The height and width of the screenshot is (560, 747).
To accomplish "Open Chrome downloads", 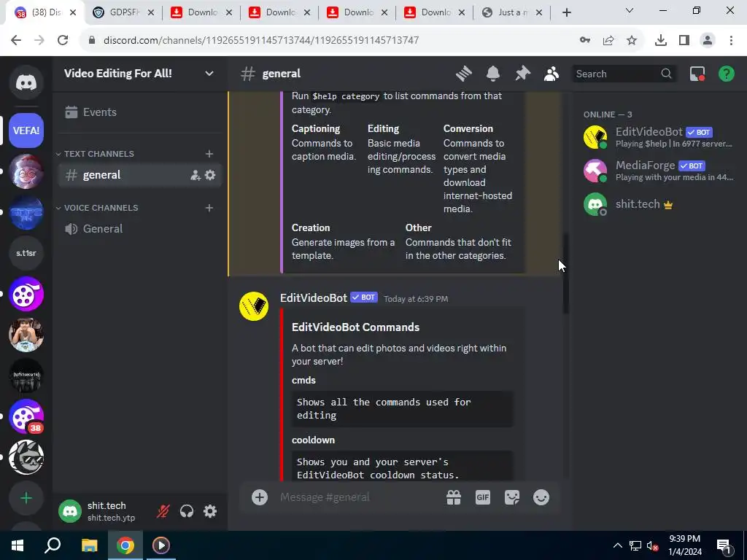I will (661, 41).
